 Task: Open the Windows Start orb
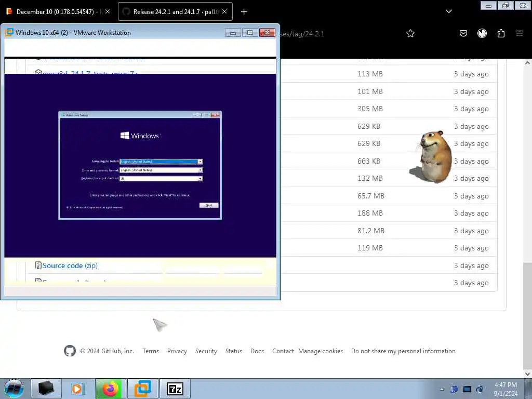tap(14, 389)
